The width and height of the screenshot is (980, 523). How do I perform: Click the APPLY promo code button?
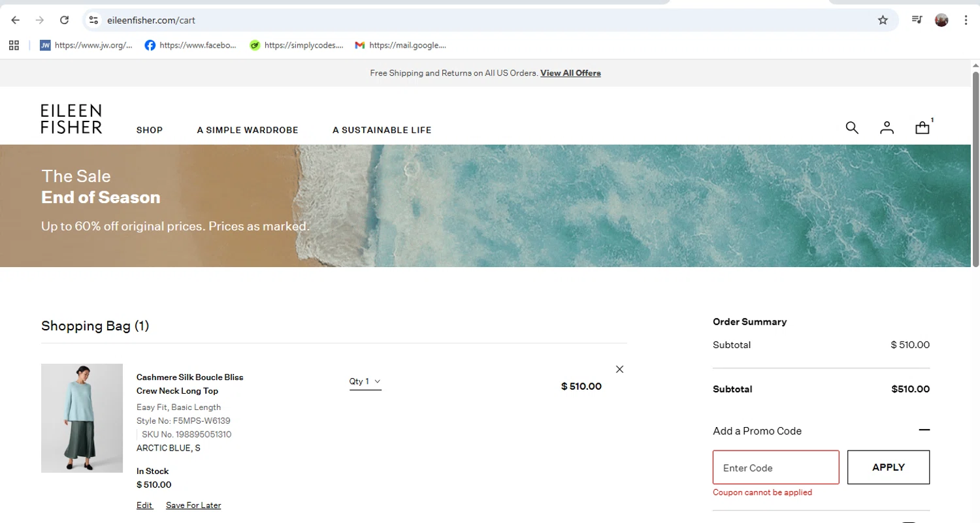pyautogui.click(x=889, y=467)
